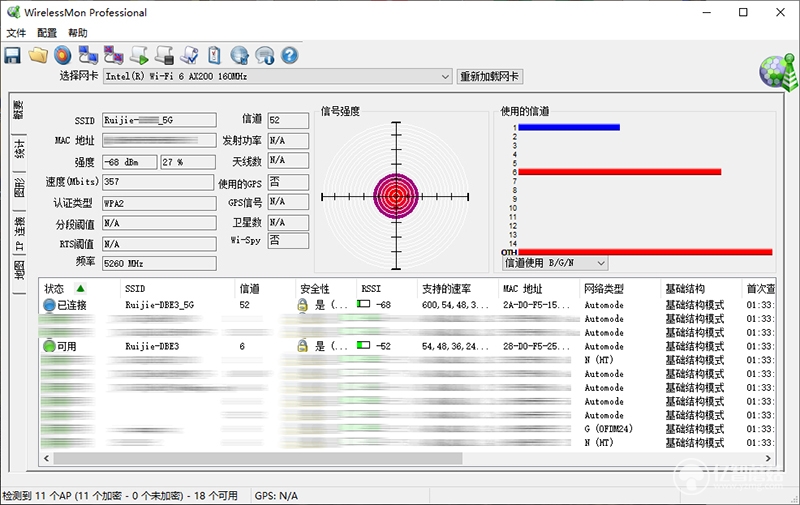Click the padlock icon in Ruijie-DBE3 row
Viewport: 800px width, 505px height.
pyautogui.click(x=303, y=346)
